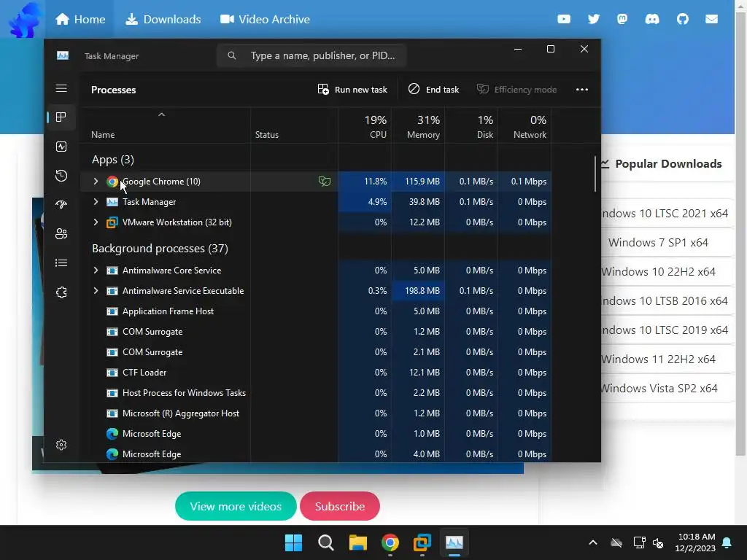Sort processes by Network column header

pos(525,126)
